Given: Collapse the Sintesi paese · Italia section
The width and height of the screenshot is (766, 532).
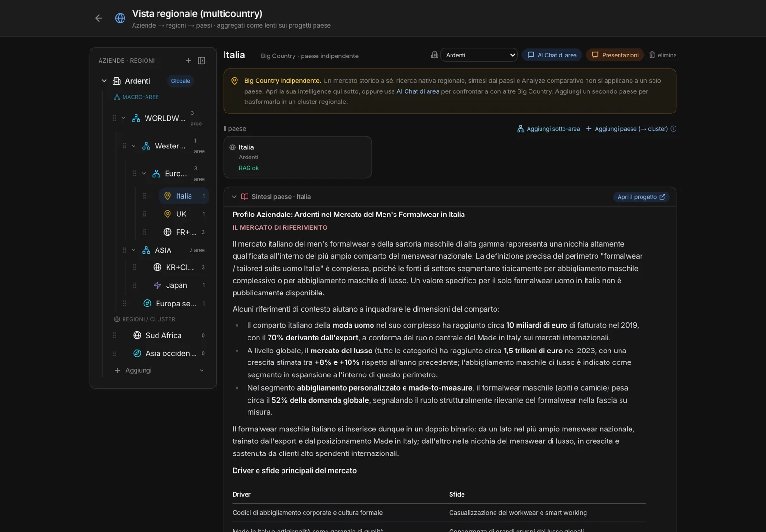Looking at the screenshot, I should 234,197.
